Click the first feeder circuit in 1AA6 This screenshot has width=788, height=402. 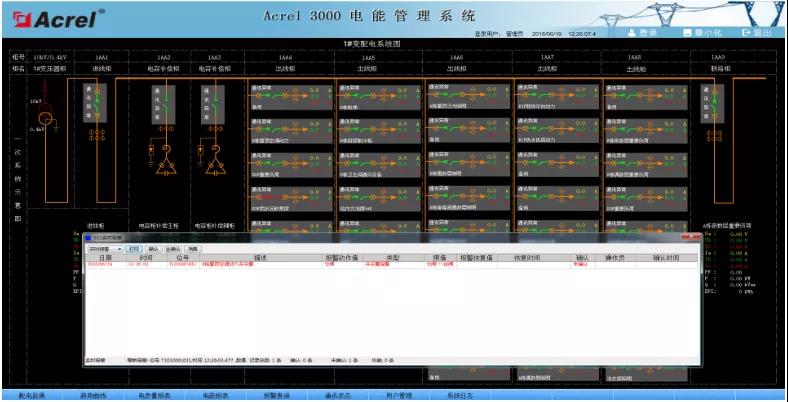[x=468, y=96]
